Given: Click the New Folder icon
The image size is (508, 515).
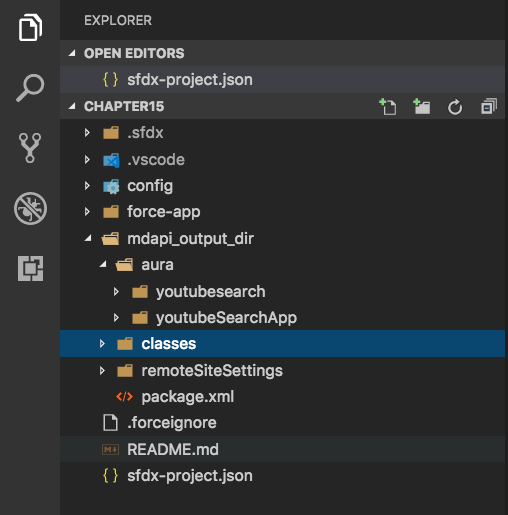Looking at the screenshot, I should coord(421,107).
